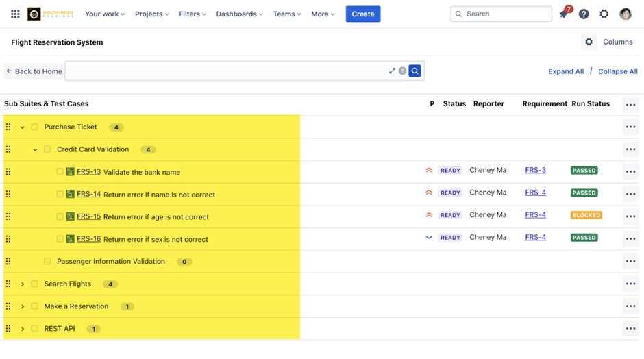This screenshot has width=644, height=359.
Task: Open the settings gear in top navigation
Action: pyautogui.click(x=604, y=14)
